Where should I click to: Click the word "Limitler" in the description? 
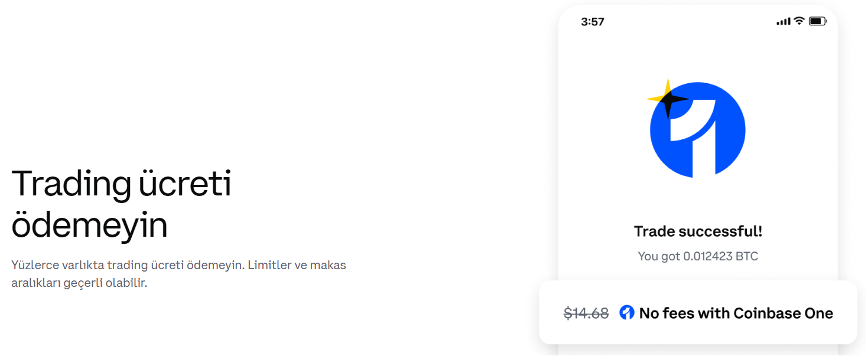click(x=269, y=265)
